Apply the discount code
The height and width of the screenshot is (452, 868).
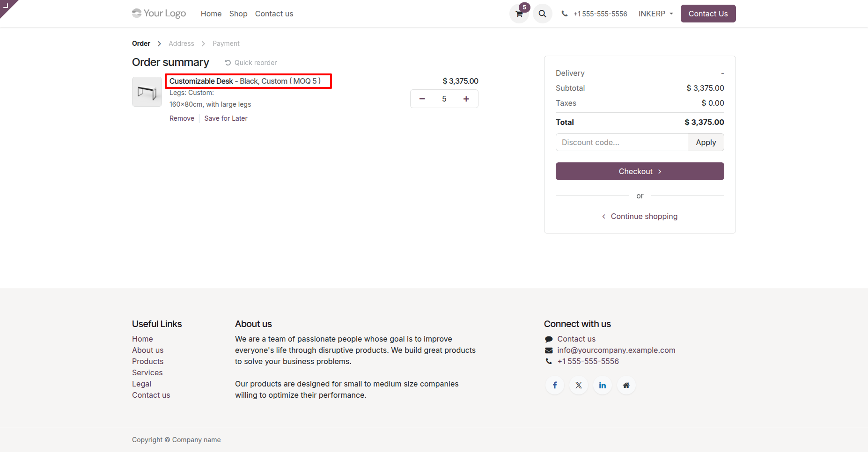click(x=706, y=142)
